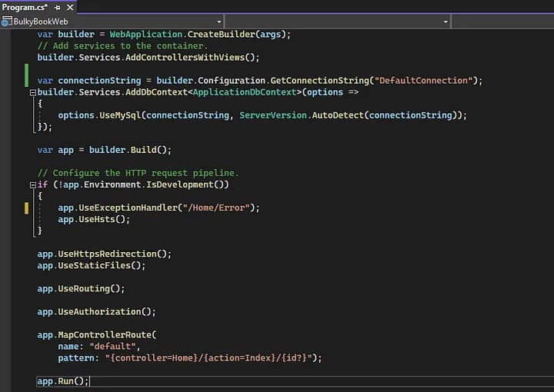The image size is (554, 392).
Task: Collapse the AddDbContext code block
Action: [x=32, y=92]
